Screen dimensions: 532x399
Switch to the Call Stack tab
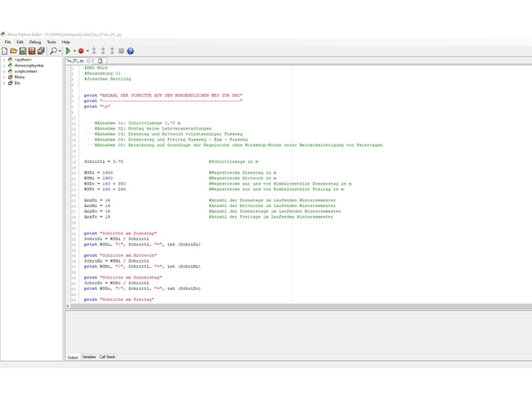coord(107,357)
